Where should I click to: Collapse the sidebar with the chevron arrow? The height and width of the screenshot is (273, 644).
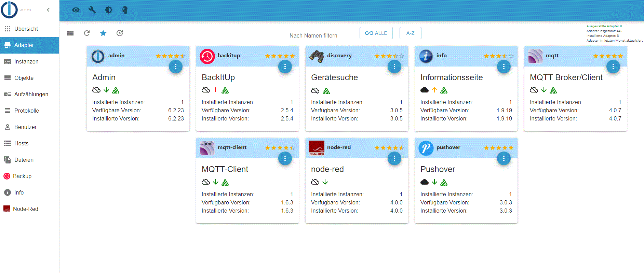click(x=48, y=10)
